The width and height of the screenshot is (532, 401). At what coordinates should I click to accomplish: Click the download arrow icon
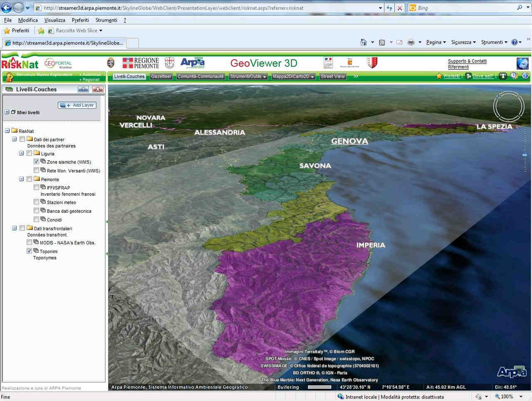point(503,76)
